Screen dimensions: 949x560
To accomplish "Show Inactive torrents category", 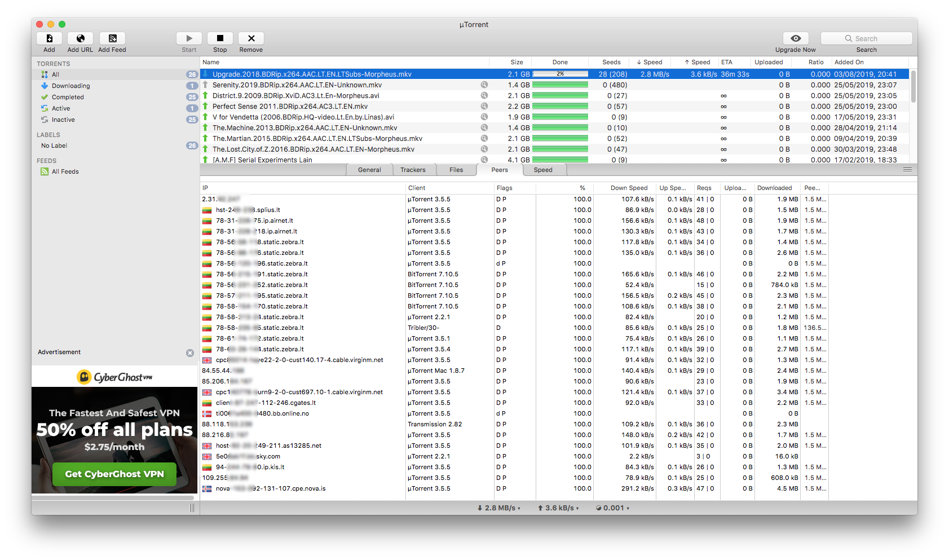I will [63, 120].
